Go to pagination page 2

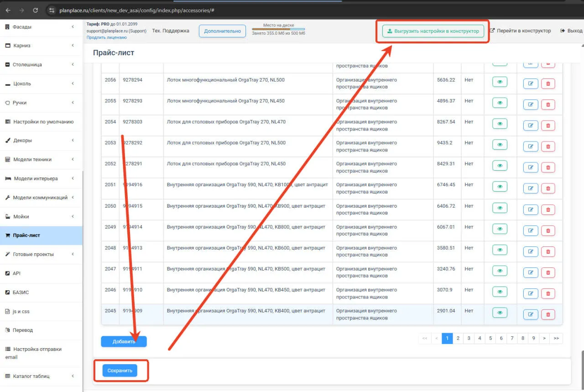pos(458,338)
